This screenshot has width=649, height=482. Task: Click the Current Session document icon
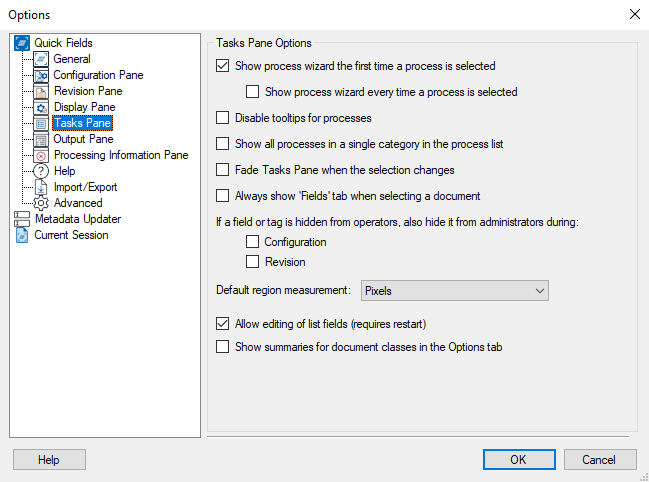tap(22, 235)
